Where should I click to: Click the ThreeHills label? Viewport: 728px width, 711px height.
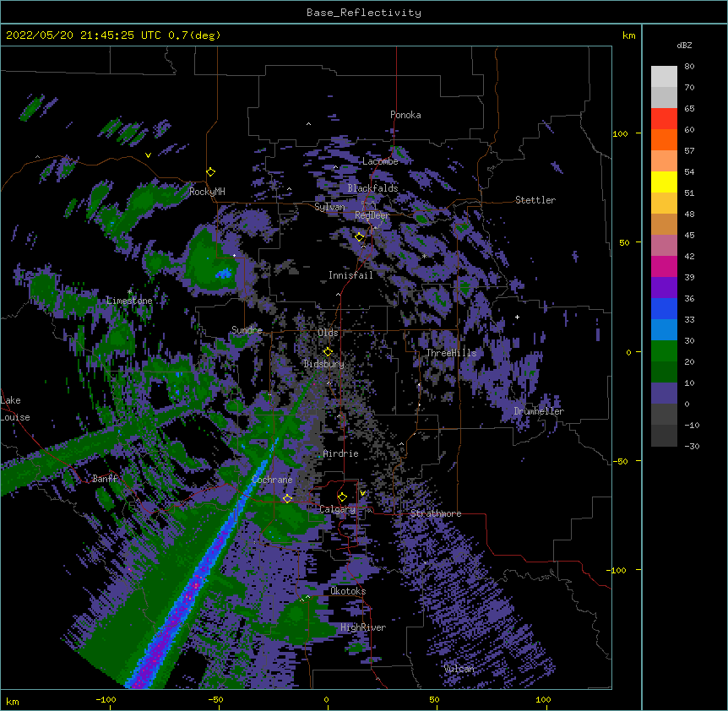coord(451,353)
